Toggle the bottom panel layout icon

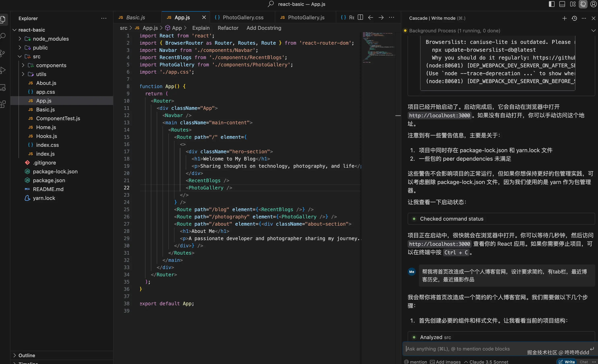[562, 4]
